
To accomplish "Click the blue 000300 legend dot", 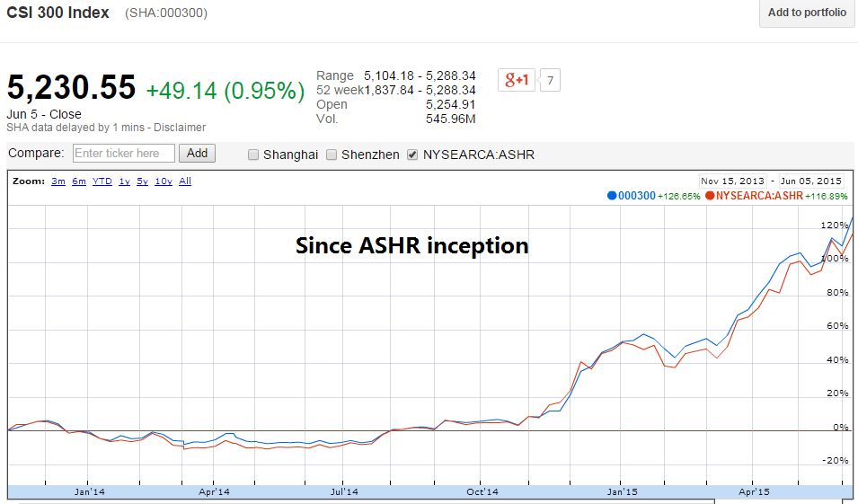I will (612, 196).
